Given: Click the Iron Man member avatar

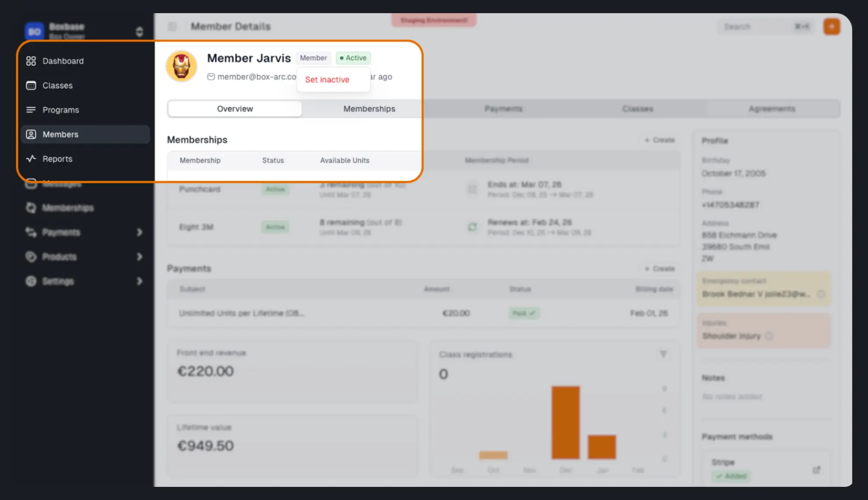Looking at the screenshot, I should point(181,66).
